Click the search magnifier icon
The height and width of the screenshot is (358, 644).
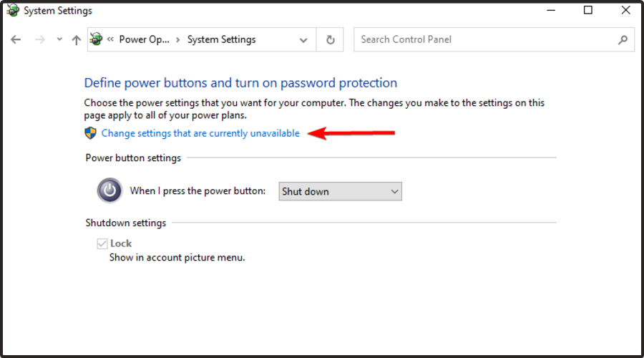click(623, 40)
